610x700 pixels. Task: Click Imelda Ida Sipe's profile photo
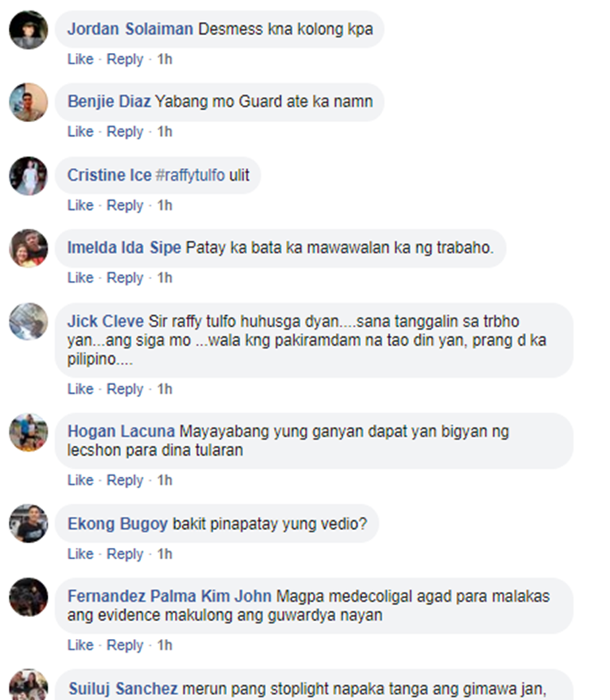[28, 248]
